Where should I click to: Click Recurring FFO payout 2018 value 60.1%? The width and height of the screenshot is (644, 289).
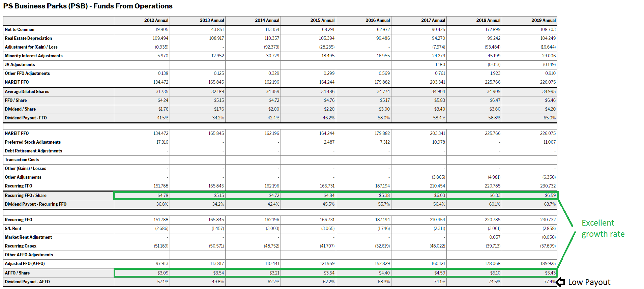coord(495,204)
